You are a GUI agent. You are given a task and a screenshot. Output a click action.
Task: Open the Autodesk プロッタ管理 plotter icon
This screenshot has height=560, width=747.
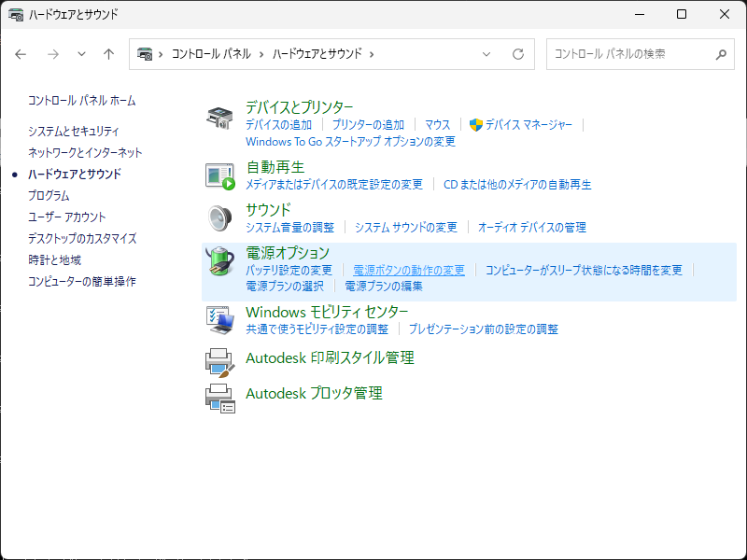pyautogui.click(x=220, y=399)
